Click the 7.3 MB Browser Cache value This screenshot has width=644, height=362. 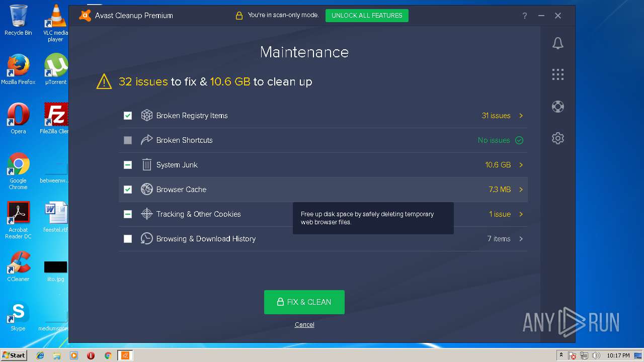[500, 190]
